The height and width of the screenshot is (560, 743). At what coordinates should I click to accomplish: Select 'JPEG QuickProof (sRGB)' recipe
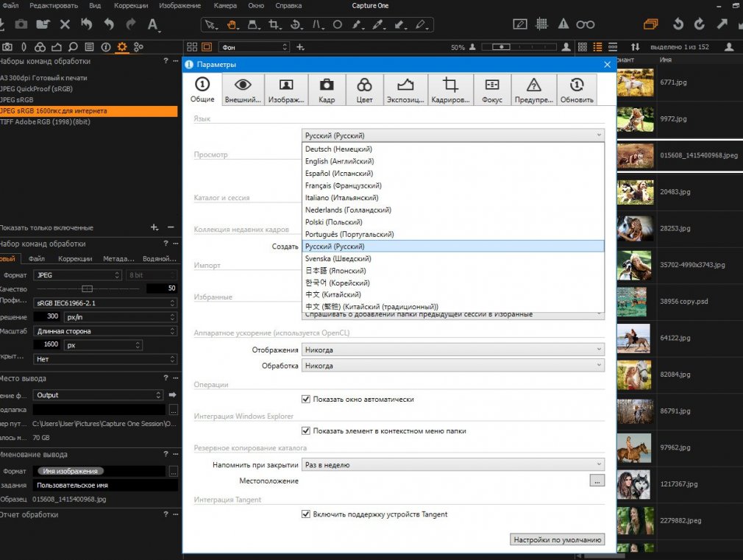(88, 88)
